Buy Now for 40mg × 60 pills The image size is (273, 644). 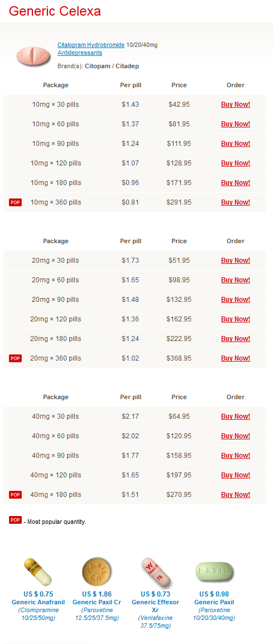tap(235, 436)
